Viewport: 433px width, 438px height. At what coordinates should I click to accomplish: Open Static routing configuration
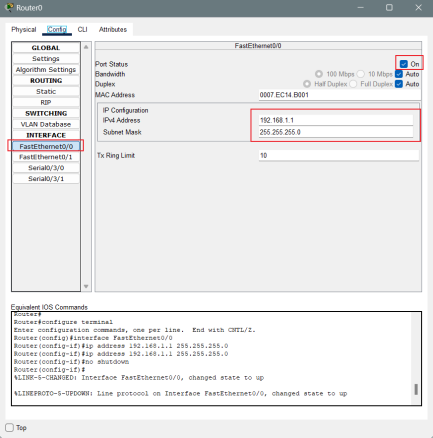tap(46, 91)
